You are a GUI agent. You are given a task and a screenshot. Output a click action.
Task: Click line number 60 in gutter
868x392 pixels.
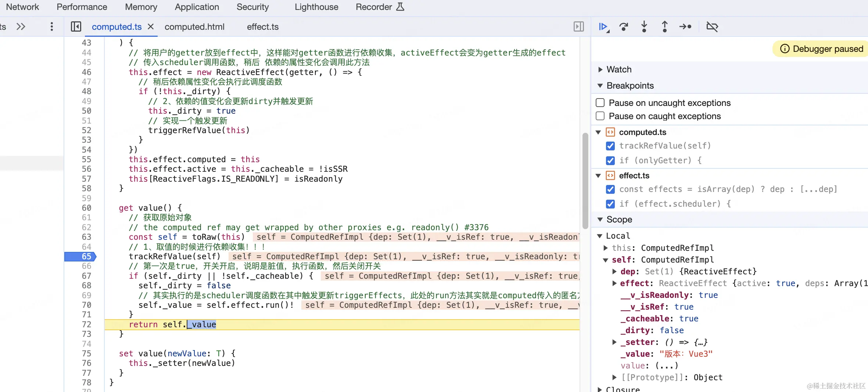86,208
